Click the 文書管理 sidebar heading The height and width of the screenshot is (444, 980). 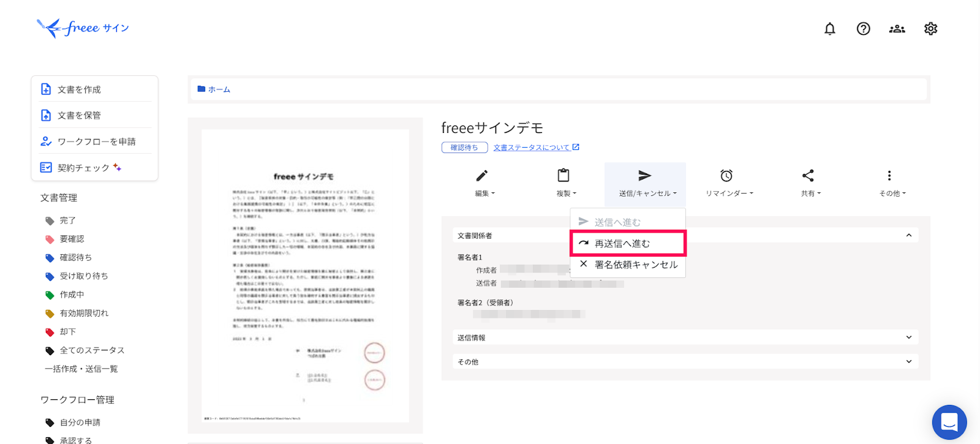(x=59, y=198)
